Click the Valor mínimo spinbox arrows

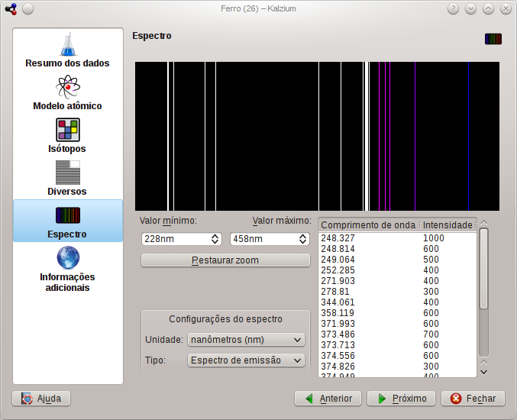pyautogui.click(x=215, y=239)
